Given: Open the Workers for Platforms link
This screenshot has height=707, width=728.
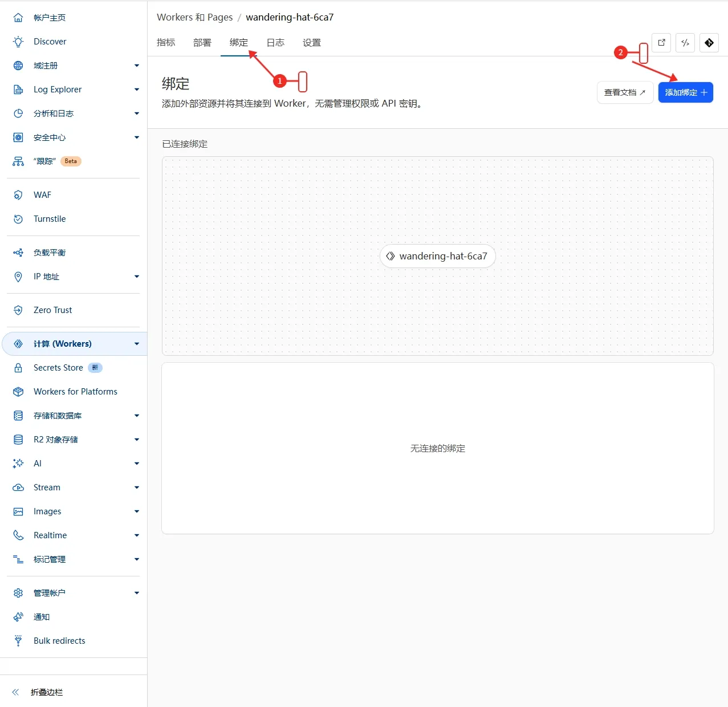Looking at the screenshot, I should click(75, 392).
